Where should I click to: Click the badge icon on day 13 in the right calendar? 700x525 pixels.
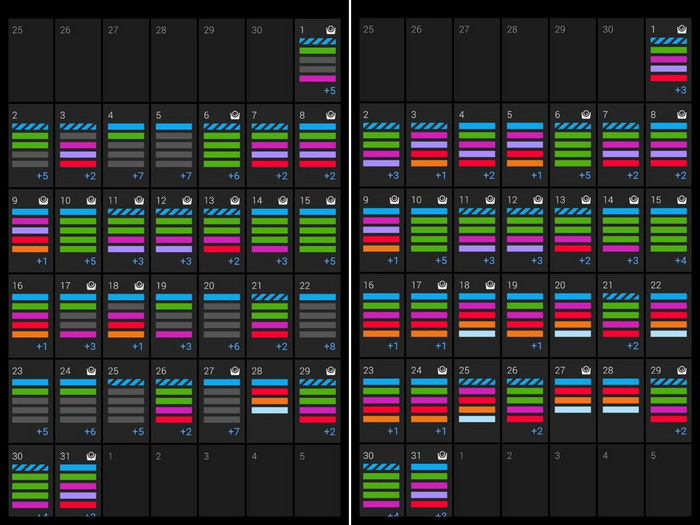tap(585, 201)
